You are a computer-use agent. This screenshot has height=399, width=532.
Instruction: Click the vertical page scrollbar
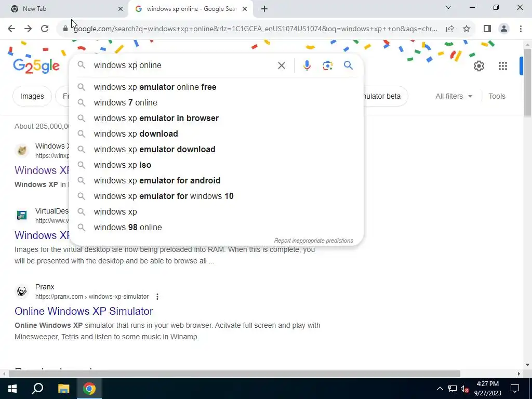pos(527,82)
